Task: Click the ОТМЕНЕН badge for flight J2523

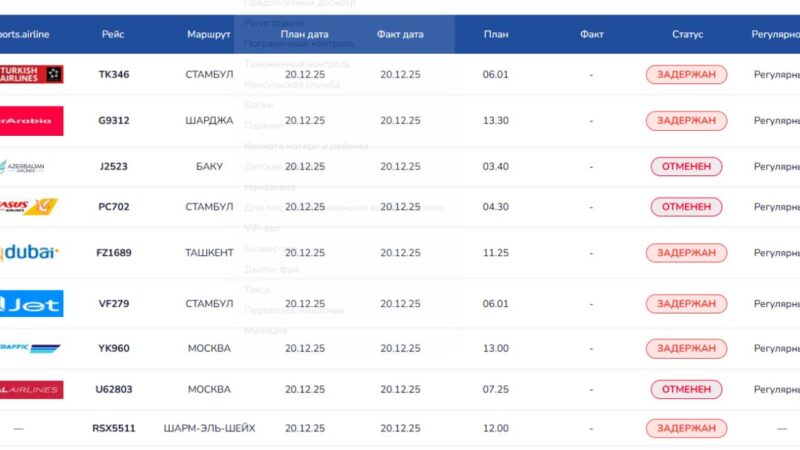Action: (x=686, y=166)
